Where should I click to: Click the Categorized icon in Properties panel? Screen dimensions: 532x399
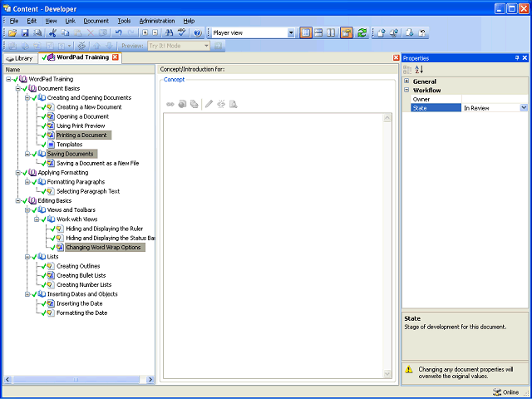pyautogui.click(x=407, y=70)
